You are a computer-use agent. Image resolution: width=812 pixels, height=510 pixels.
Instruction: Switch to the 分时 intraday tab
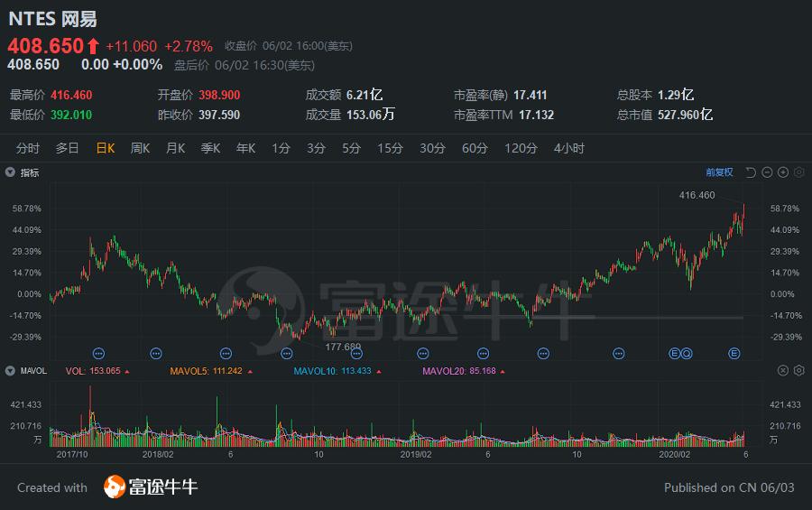pos(27,148)
